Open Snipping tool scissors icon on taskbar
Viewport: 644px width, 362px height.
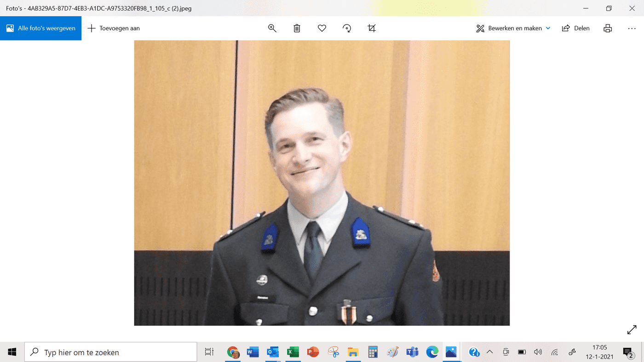click(333, 352)
